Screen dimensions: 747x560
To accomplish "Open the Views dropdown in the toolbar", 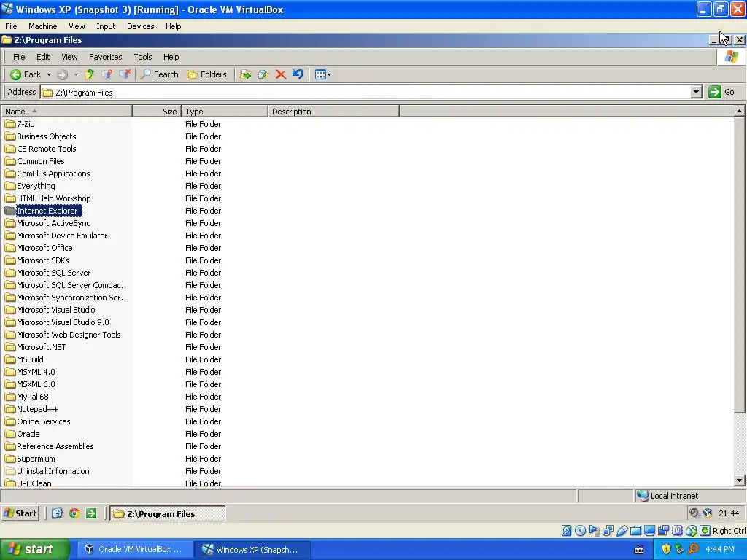I will [329, 75].
